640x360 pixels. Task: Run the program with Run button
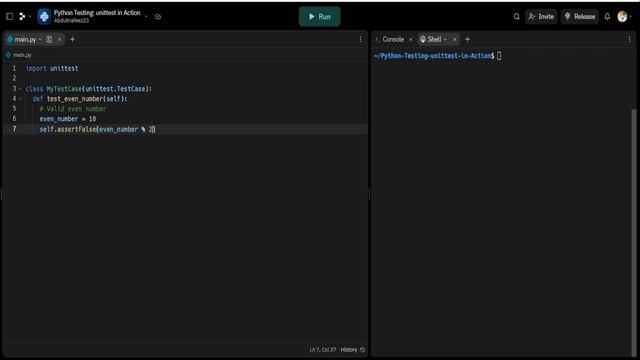(319, 16)
